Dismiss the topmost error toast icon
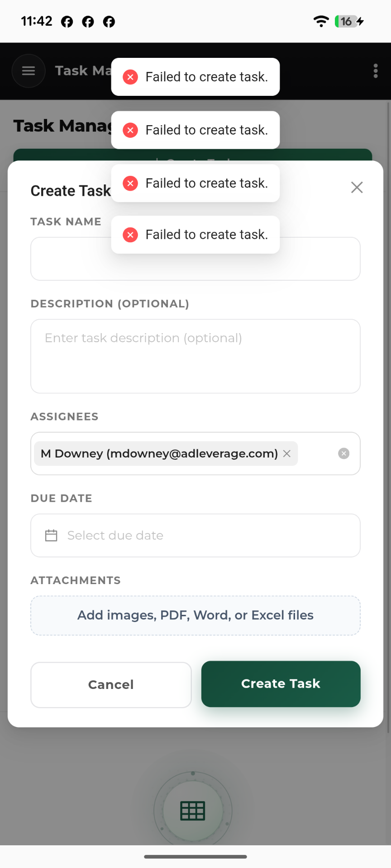The image size is (391, 868). pos(130,77)
